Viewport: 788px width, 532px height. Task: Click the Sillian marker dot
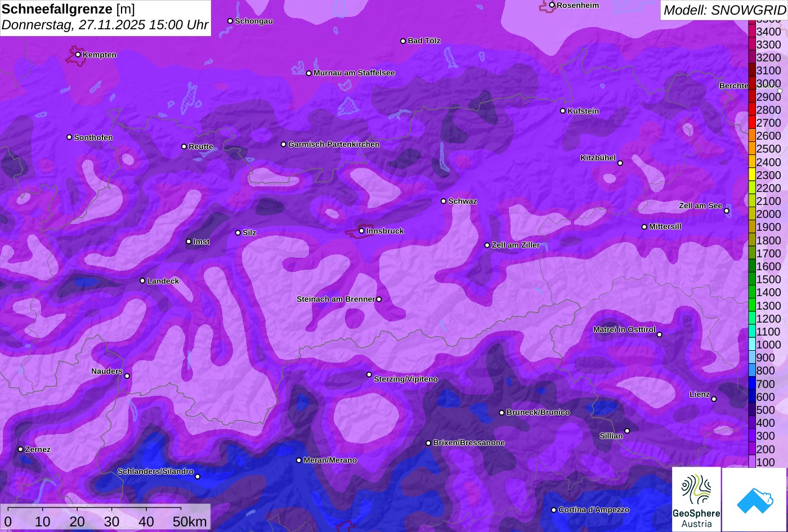click(627, 431)
